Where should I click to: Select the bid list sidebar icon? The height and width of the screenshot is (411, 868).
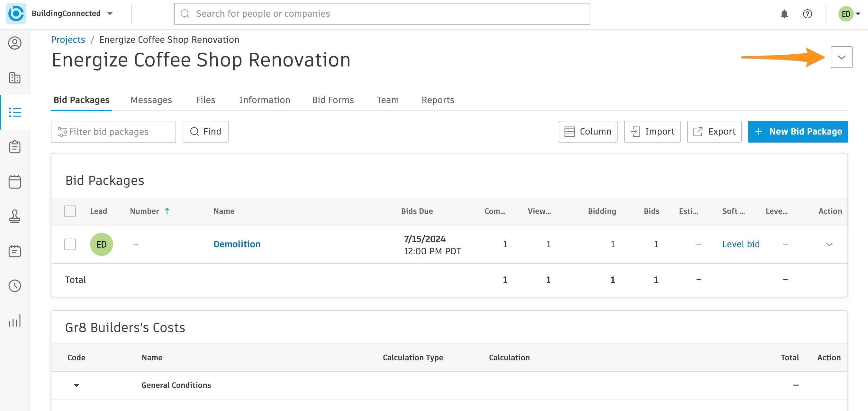(15, 112)
